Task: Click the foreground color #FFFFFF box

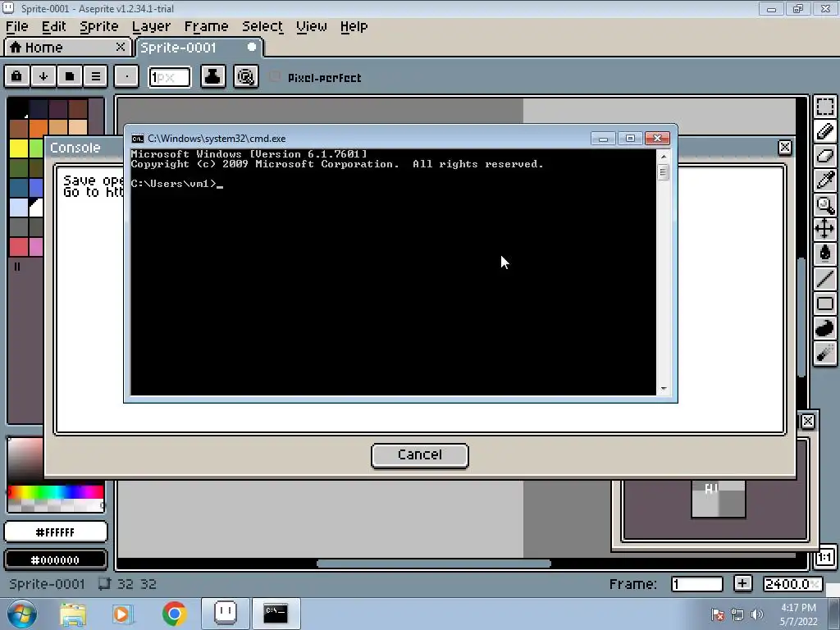Action: [56, 532]
